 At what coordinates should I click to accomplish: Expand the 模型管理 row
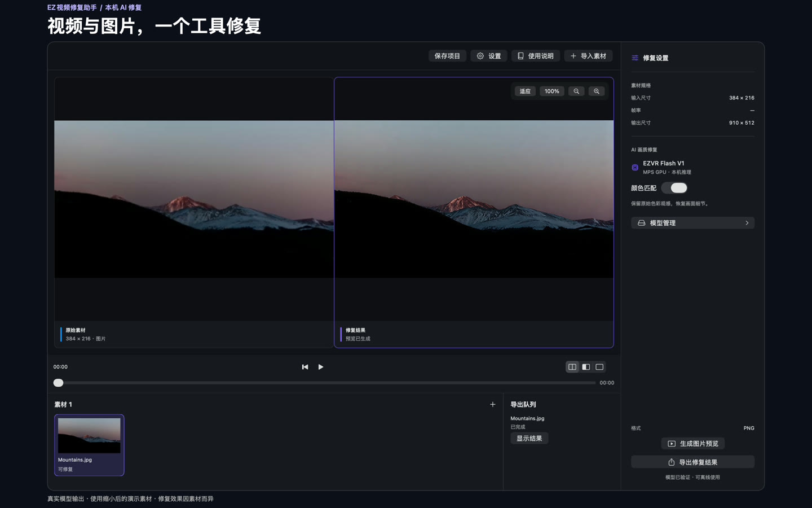pyautogui.click(x=692, y=223)
